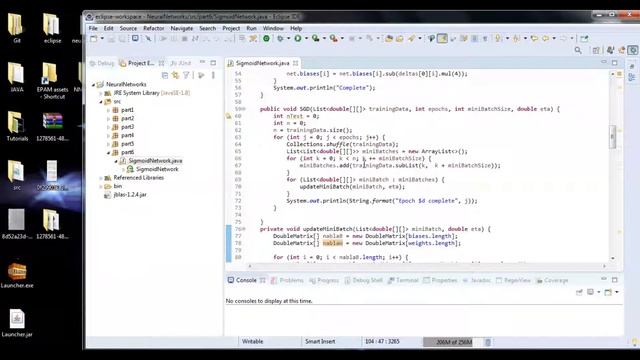
Task: Switch to the Terminal tab
Action: pyautogui.click(x=404, y=280)
